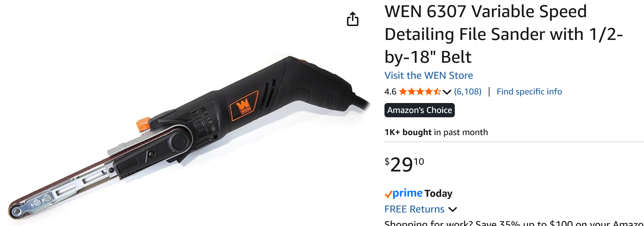
Task: Open the 6,108 customer reviews link
Action: (x=468, y=92)
